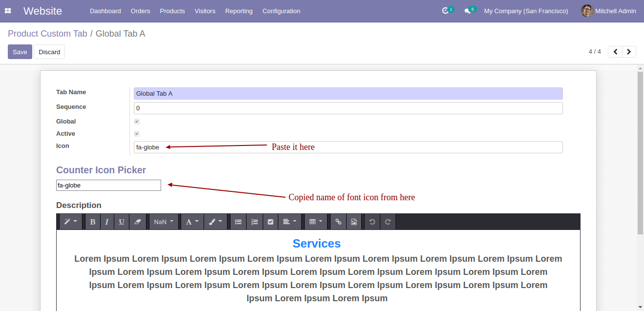Click the 4 / 4 pager counter
The image size is (644, 311).
click(595, 52)
